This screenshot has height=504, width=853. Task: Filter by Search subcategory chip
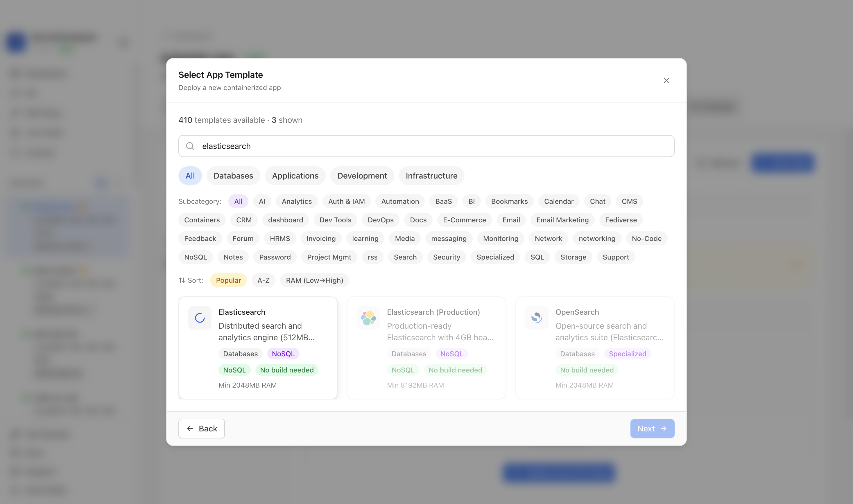pyautogui.click(x=405, y=257)
